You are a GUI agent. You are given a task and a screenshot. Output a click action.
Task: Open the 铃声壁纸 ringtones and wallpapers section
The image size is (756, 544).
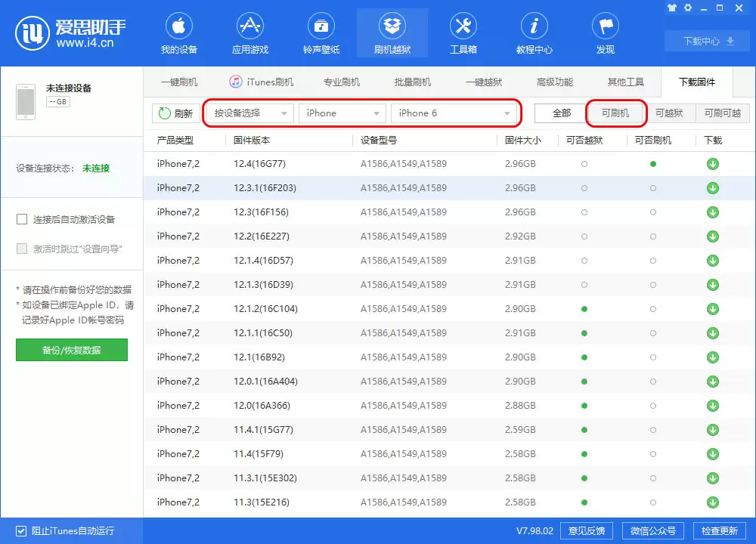[321, 33]
